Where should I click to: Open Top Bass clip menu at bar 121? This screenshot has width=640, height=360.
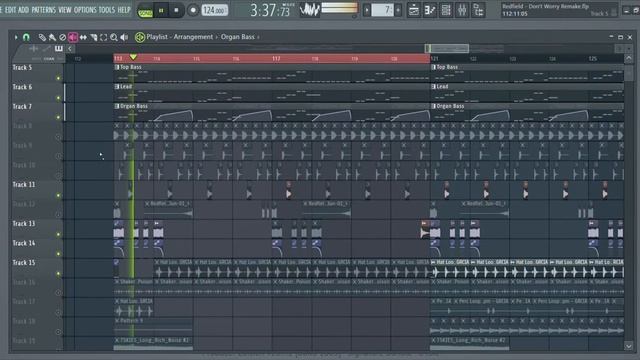coord(433,67)
